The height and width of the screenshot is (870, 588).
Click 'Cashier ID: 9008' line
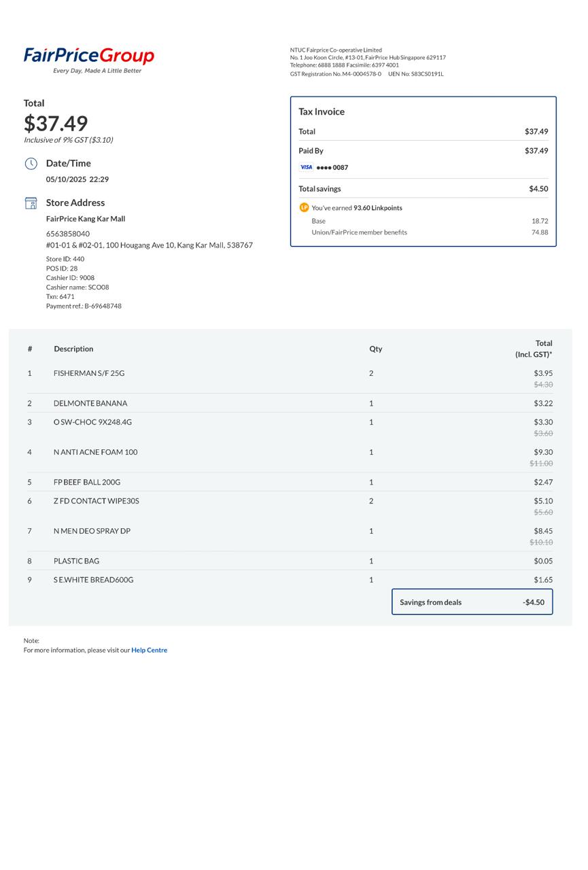71,278
